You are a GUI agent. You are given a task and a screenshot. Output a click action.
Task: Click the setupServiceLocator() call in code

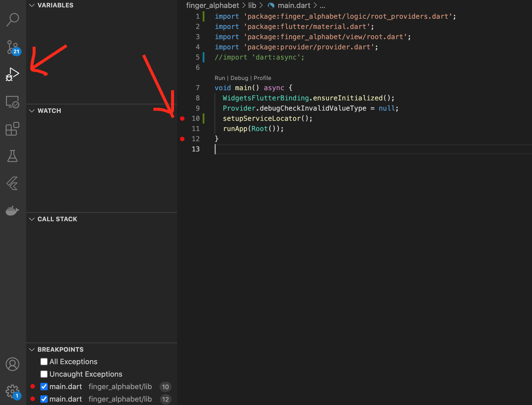(x=267, y=119)
